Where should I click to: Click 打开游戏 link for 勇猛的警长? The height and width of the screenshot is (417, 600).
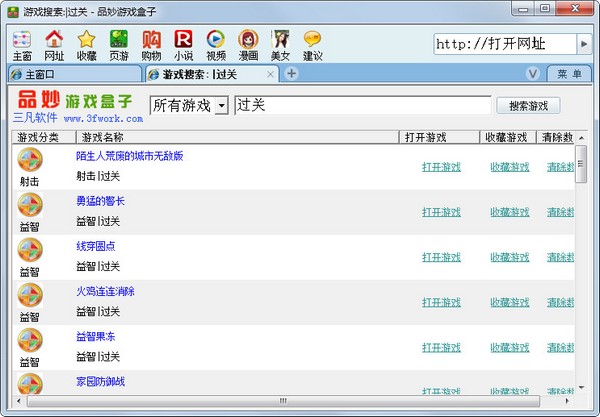(441, 212)
